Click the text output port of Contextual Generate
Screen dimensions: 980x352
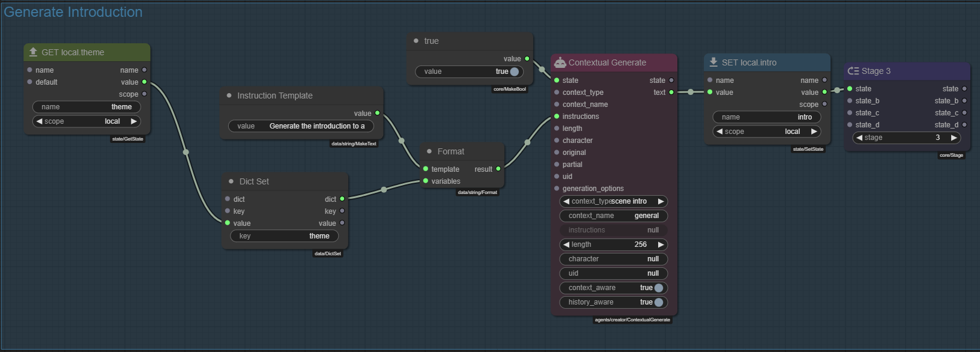671,93
